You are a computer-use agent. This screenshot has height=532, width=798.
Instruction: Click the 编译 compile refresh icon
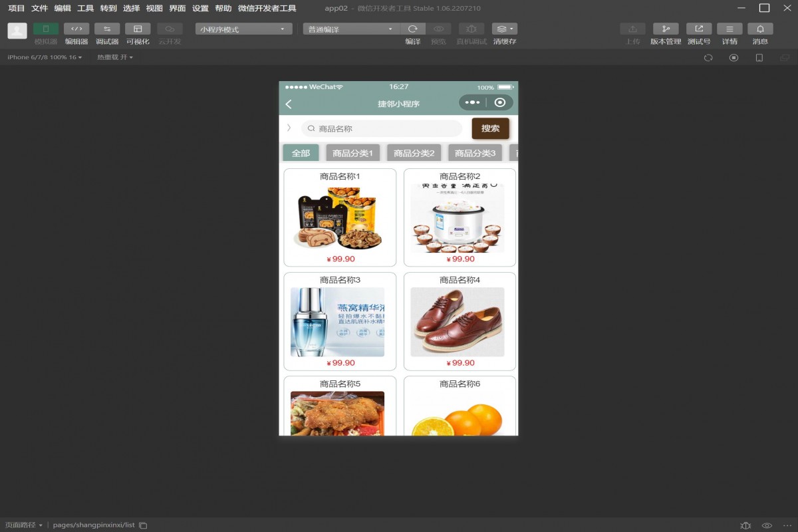[x=412, y=29]
